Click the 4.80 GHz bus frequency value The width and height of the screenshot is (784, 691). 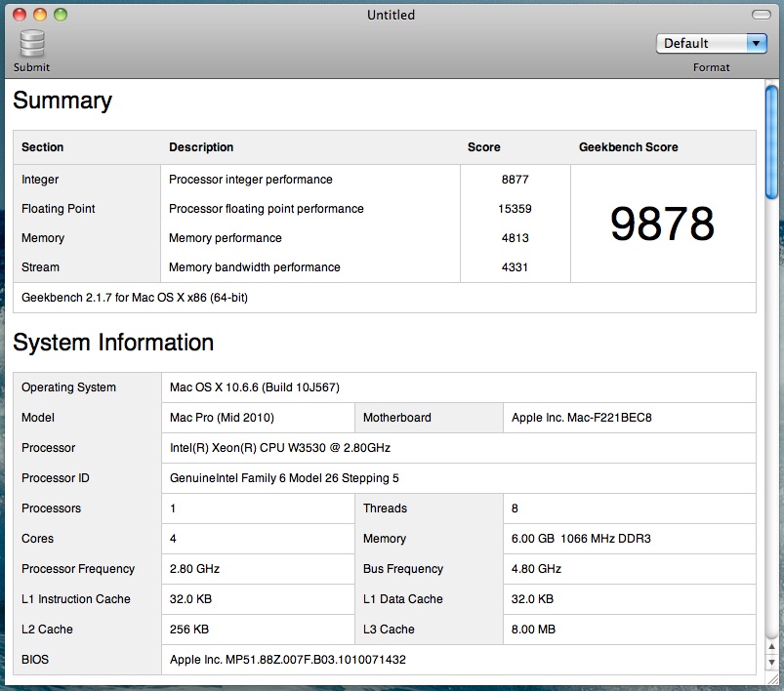(536, 569)
